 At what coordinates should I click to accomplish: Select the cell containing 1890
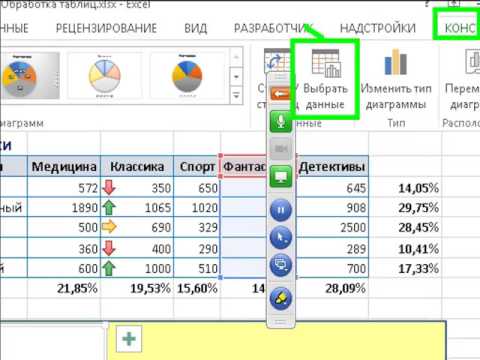pyautogui.click(x=64, y=208)
